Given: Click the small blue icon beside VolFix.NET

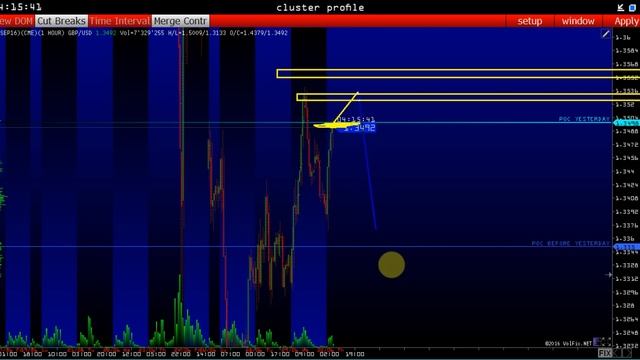Looking at the screenshot, I should point(596,342).
